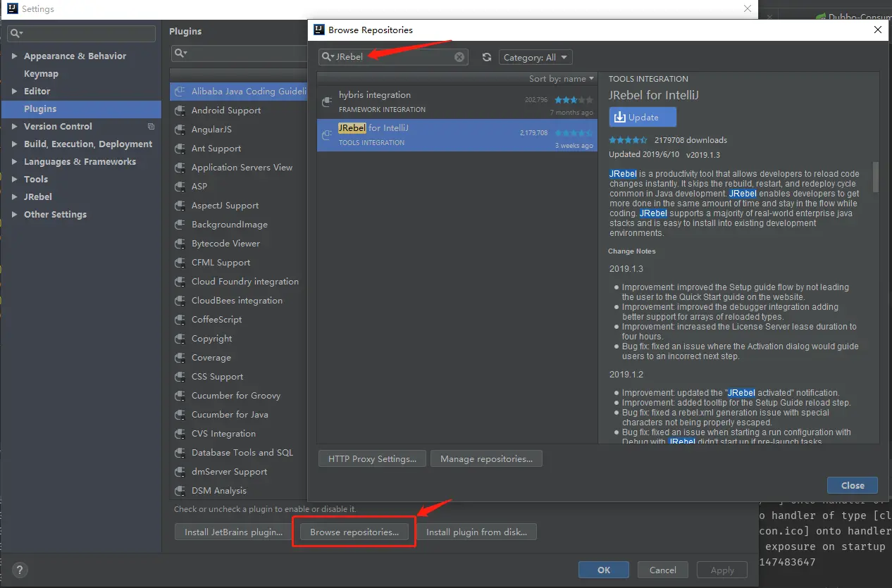Click the Application Servers View plugin icon
892x588 pixels.
(180, 168)
